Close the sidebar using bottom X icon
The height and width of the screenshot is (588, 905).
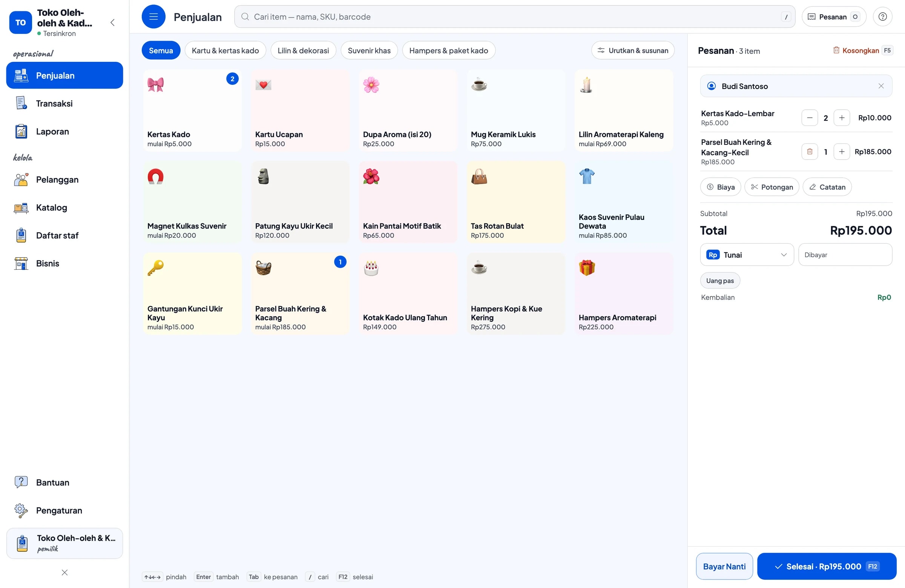tap(64, 573)
